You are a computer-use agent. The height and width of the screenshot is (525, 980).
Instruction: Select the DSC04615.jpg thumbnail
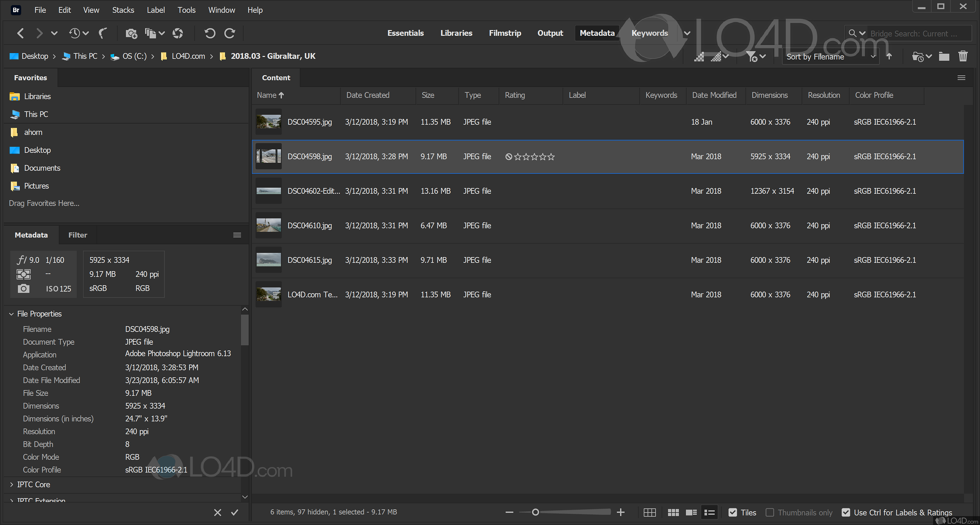click(x=268, y=260)
